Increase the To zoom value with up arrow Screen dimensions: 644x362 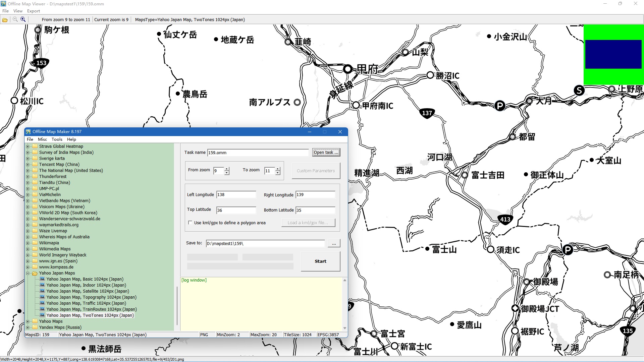[278, 169]
